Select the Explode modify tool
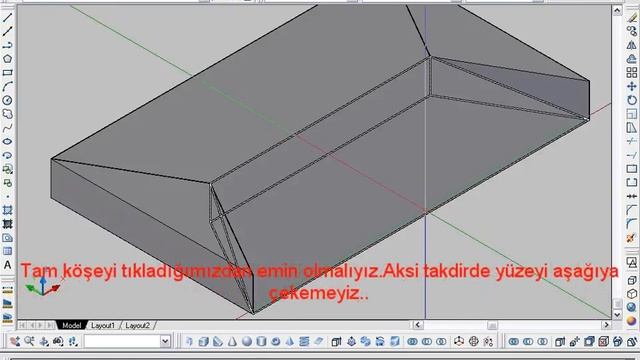 pos(632,238)
